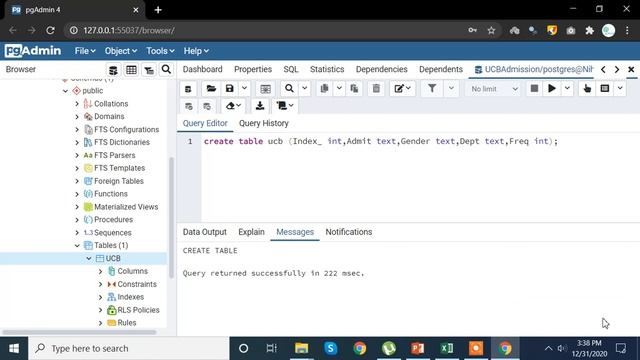Open the clear eraser dropdown
Image resolution: width=640 pixels, height=360 pixels.
click(x=233, y=106)
